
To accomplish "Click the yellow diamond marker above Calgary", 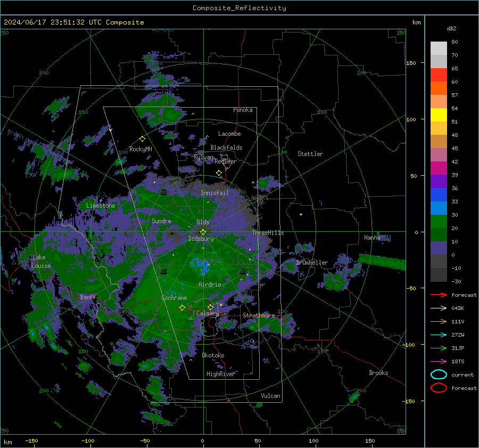I will [210, 307].
